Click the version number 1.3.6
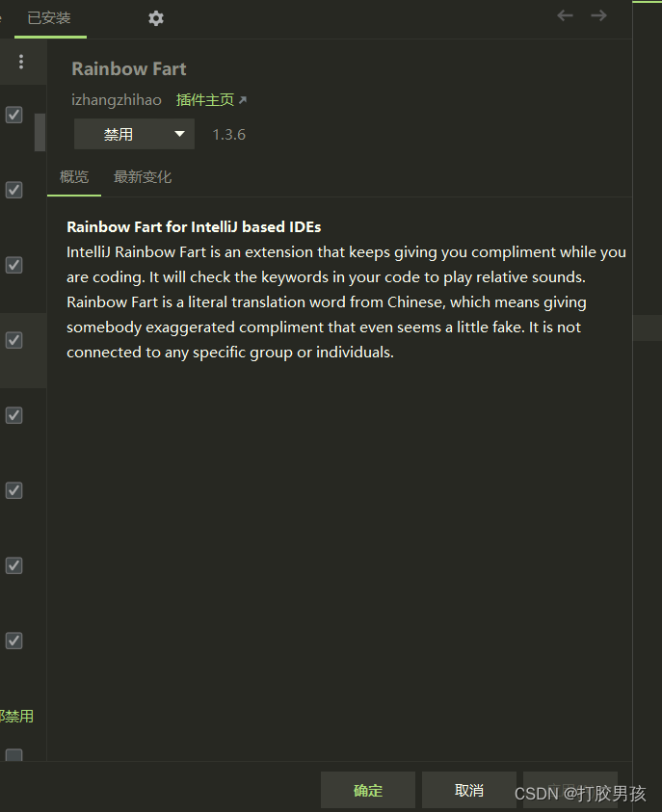The image size is (662, 812). (x=229, y=135)
